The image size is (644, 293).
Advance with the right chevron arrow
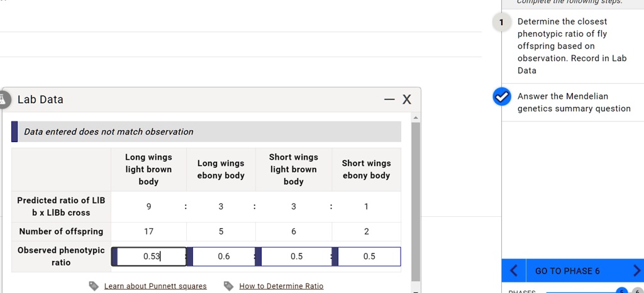636,271
